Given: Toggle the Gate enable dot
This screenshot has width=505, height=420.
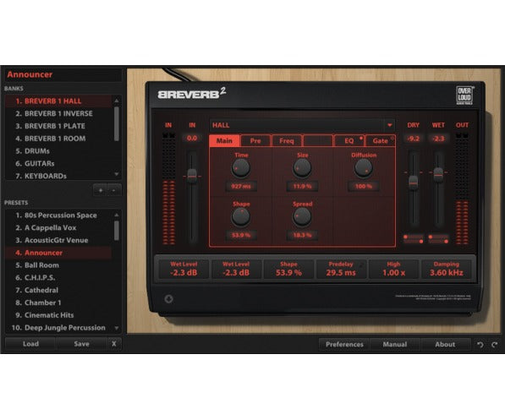Looking at the screenshot, I should coord(392,138).
